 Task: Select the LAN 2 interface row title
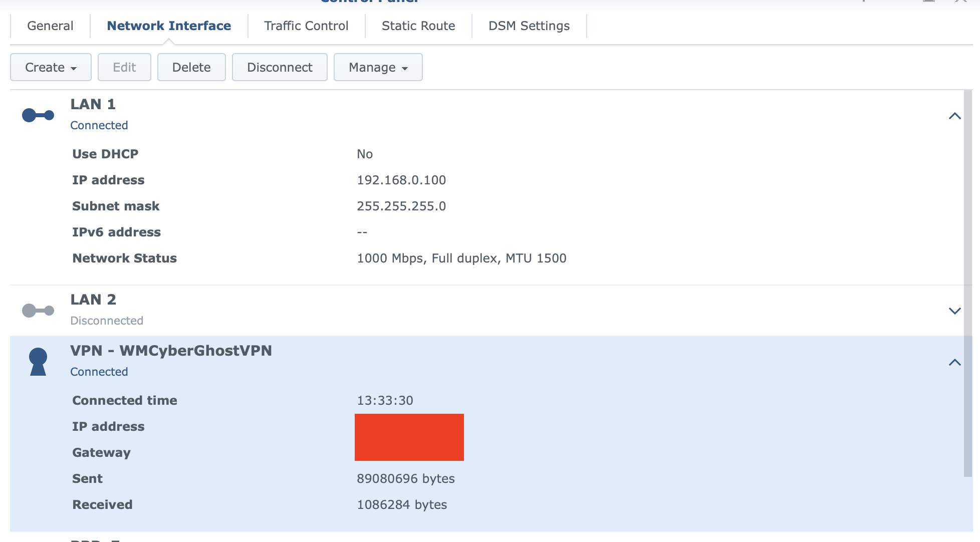93,300
